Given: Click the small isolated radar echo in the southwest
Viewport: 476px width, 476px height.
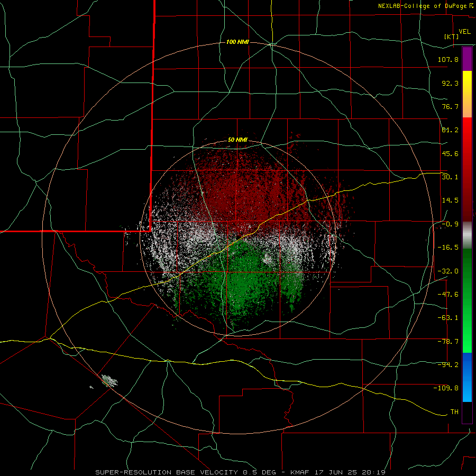Looking at the screenshot, I should point(109,380).
